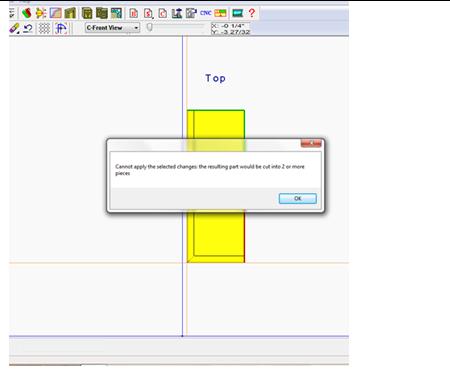
Task: Click the CNC toolbar icon
Action: coord(205,13)
